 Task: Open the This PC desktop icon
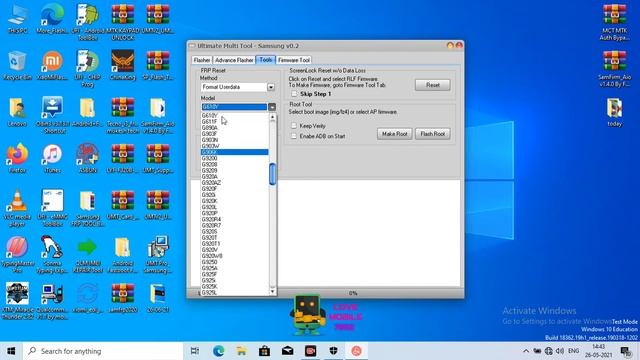click(18, 19)
